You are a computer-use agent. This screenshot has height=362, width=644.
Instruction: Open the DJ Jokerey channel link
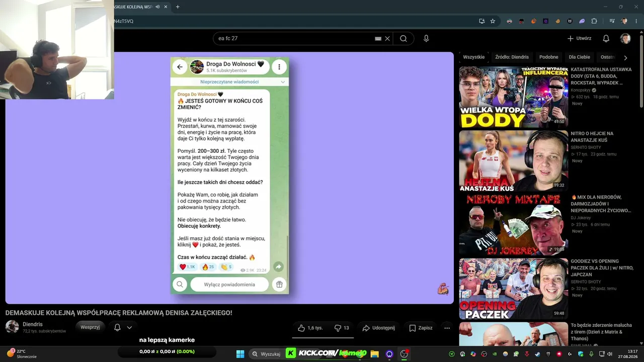pyautogui.click(x=581, y=218)
